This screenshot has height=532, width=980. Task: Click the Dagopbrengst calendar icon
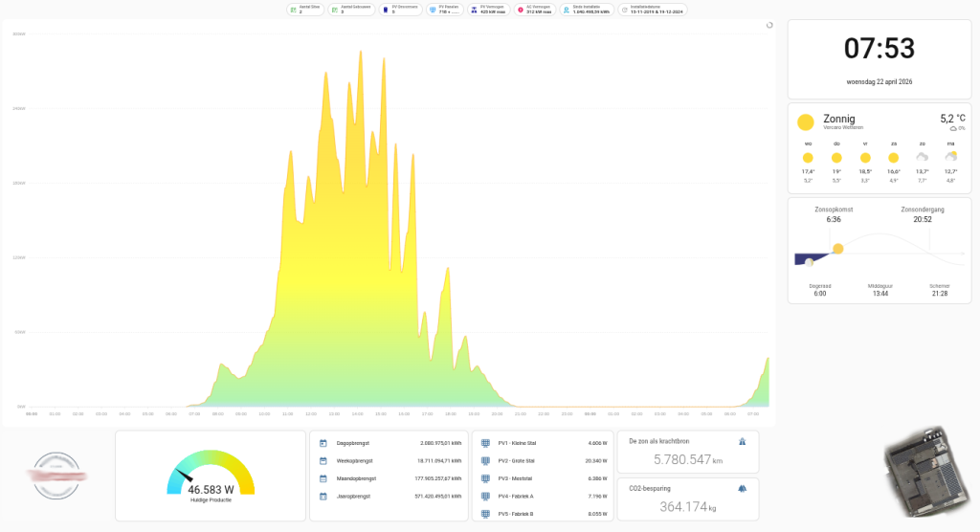[323, 444]
